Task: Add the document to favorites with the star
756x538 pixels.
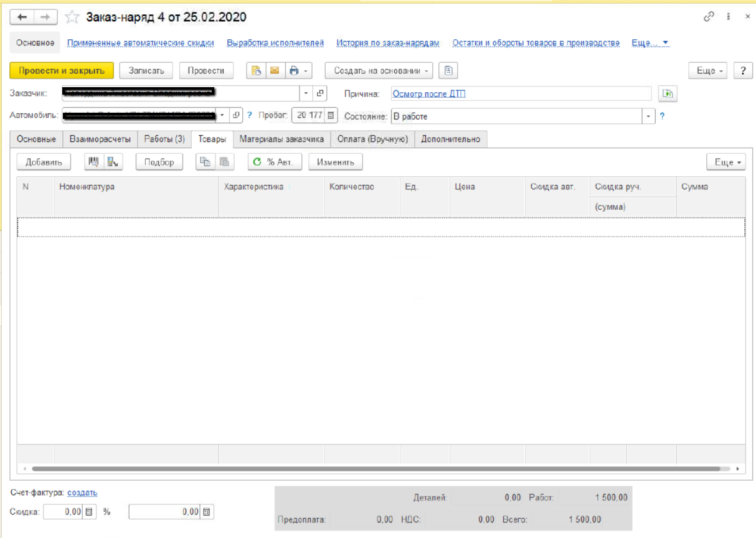Action: (x=72, y=17)
